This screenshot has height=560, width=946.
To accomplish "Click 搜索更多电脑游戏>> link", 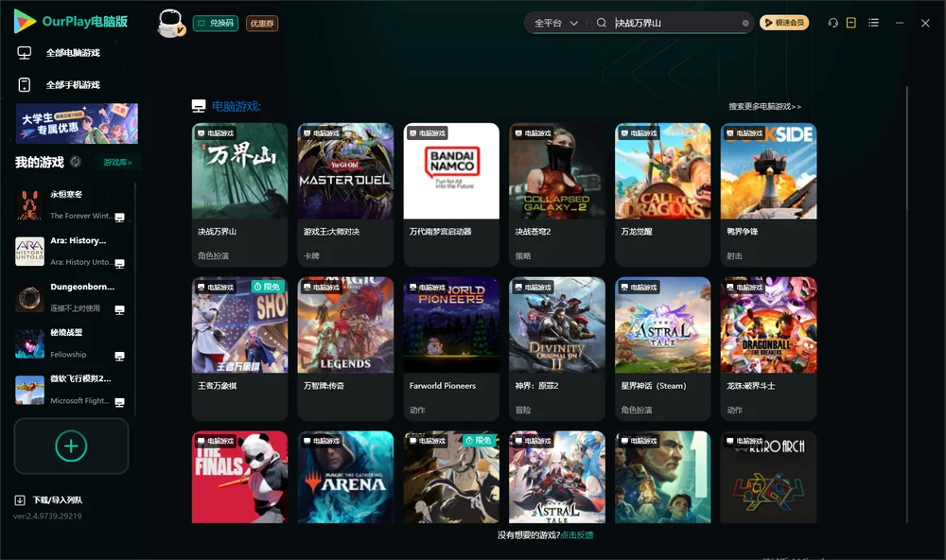I will click(764, 106).
